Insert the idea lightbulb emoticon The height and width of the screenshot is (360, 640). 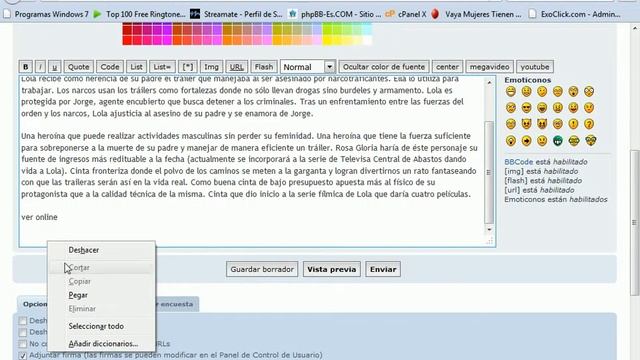[511, 141]
